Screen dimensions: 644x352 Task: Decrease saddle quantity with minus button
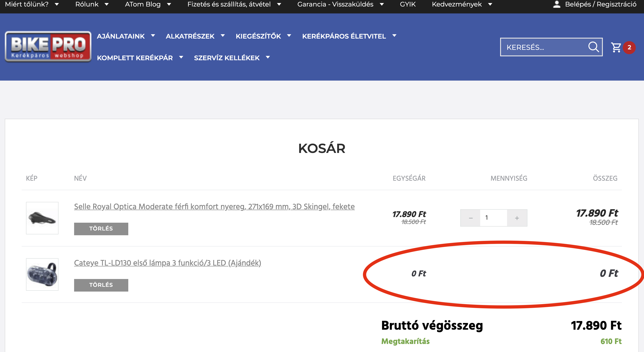(470, 218)
